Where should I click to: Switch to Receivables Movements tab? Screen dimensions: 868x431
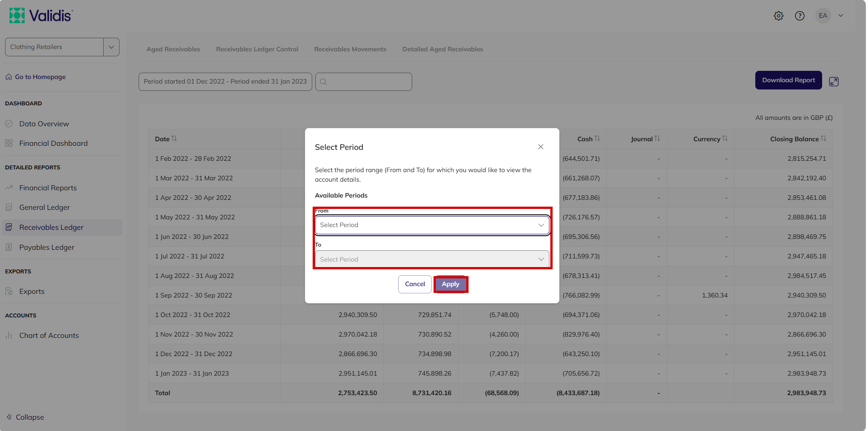click(350, 49)
